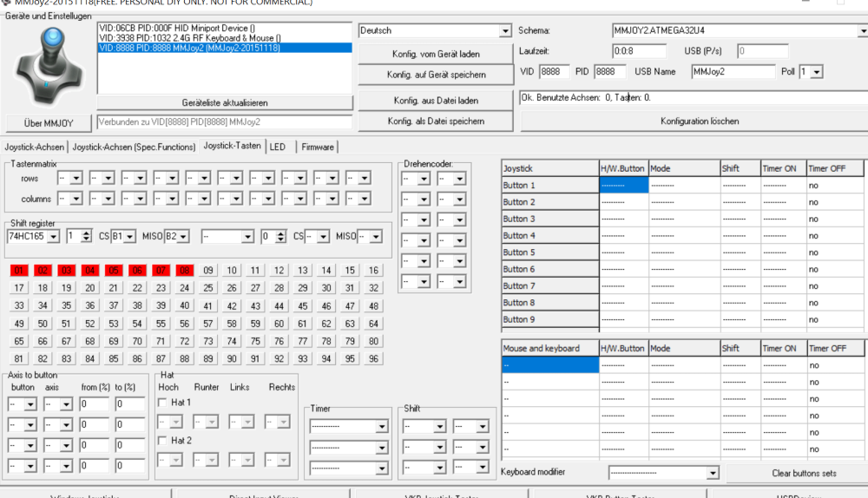Enable the Hat 2 checkbox

point(163,441)
